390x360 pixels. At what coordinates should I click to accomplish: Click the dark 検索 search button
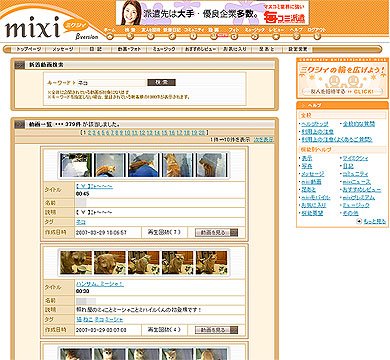point(161,82)
